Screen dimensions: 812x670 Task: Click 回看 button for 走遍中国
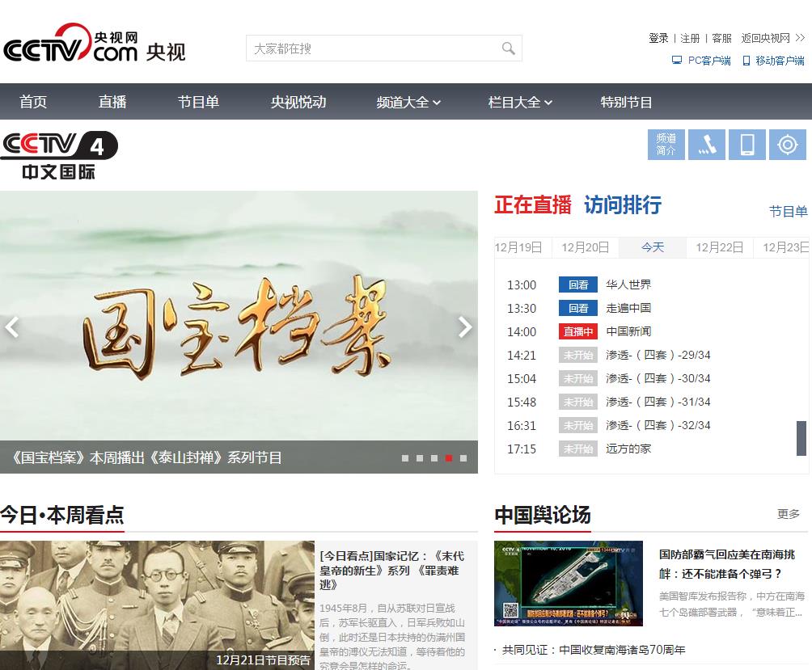(x=578, y=309)
